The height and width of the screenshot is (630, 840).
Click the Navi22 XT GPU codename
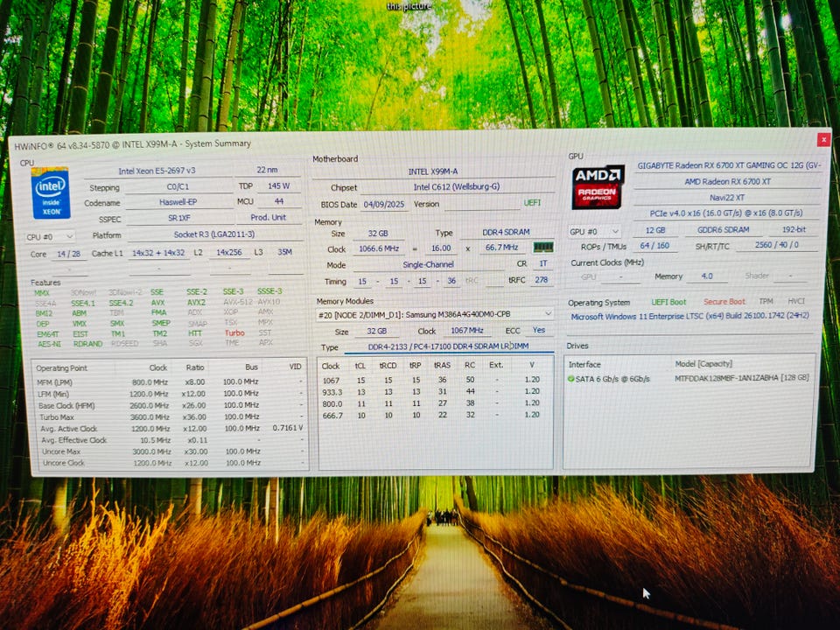tap(727, 198)
